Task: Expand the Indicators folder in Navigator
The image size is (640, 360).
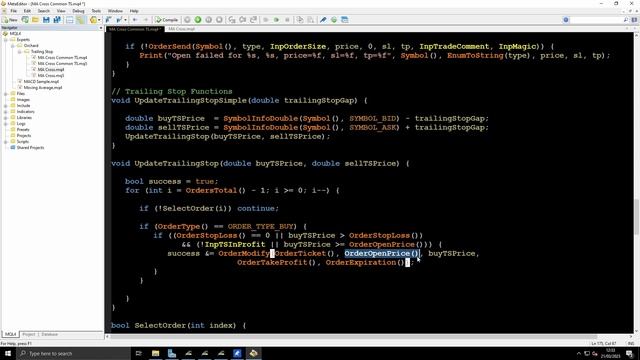Action: coord(6,111)
